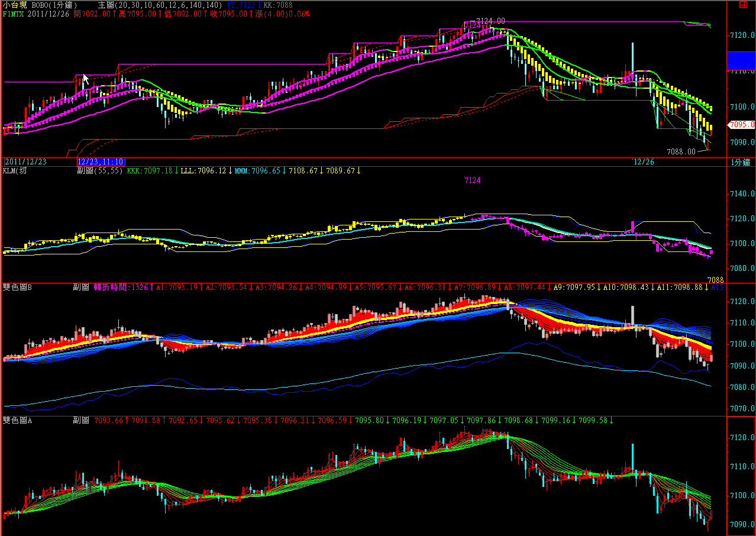This screenshot has width=756, height=536.
Task: Click the 2011/12/23 start date label
Action: tap(25, 162)
